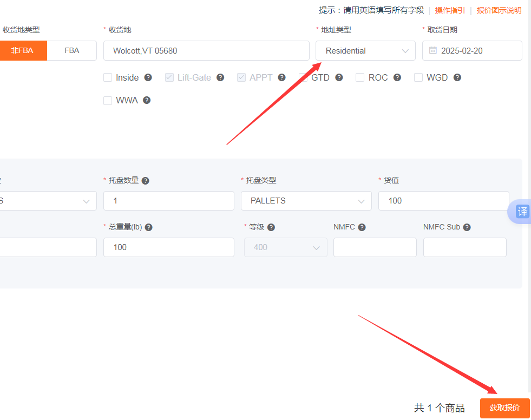This screenshot has width=531, height=420.
Task: Open the 报价图示说明 link
Action: coord(499,10)
